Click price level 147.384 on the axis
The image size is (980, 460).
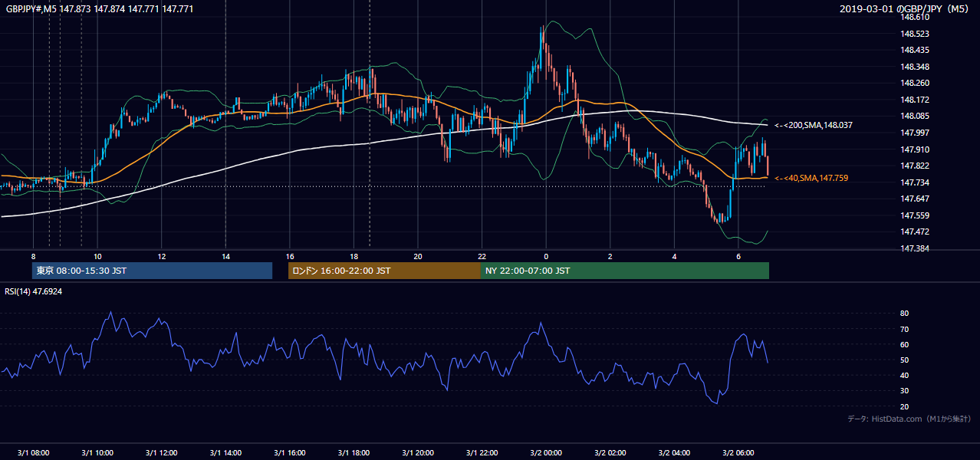(915, 248)
